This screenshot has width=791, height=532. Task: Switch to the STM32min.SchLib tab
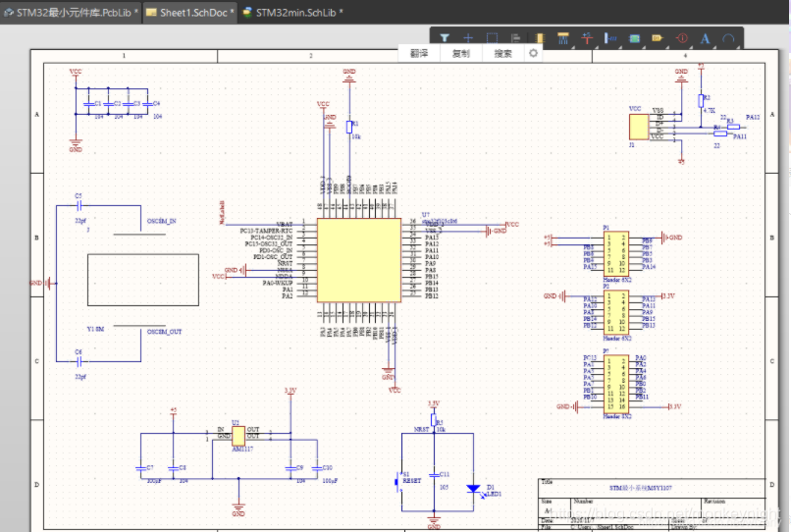(292, 12)
